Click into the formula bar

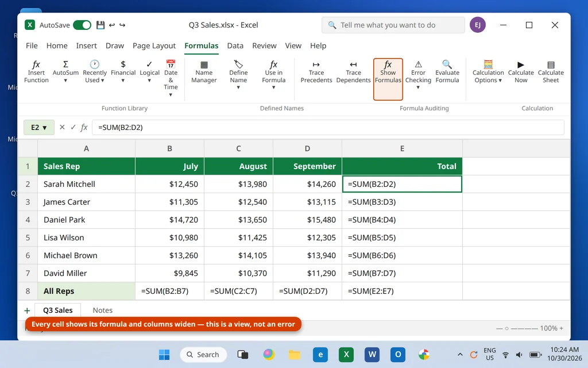click(328, 127)
